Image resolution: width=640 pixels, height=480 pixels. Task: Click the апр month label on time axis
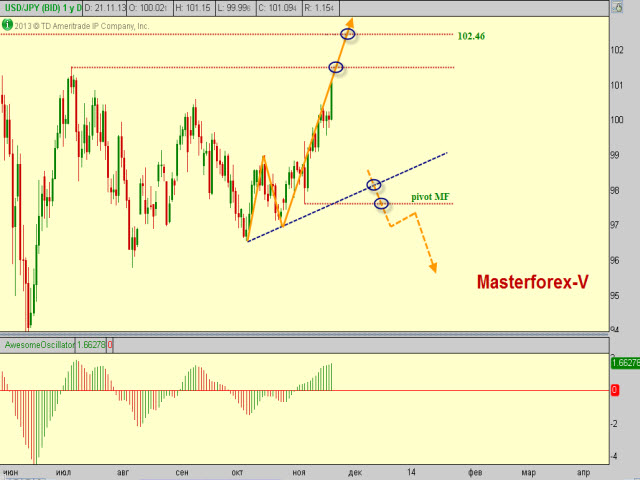[x=583, y=473]
